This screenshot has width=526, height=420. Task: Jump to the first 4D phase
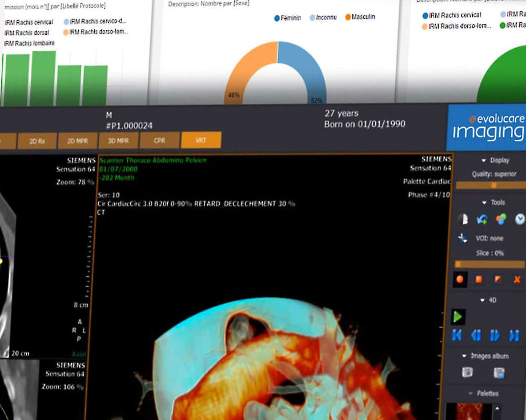pos(457,335)
